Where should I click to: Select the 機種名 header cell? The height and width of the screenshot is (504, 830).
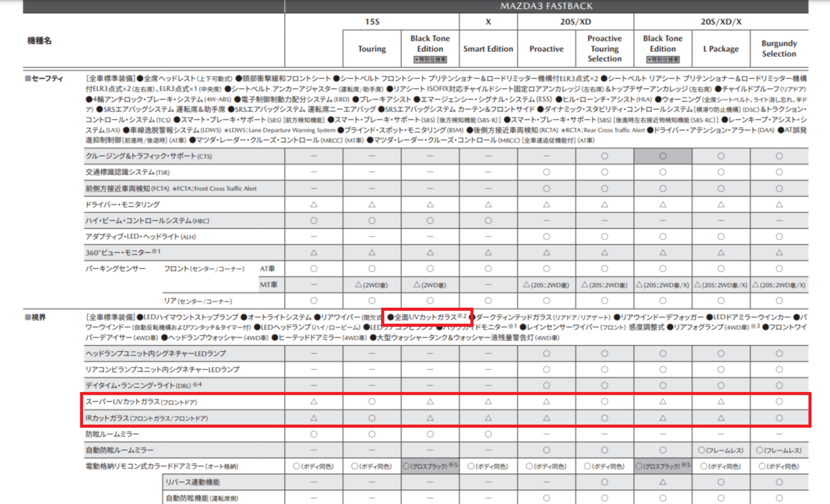click(x=39, y=41)
